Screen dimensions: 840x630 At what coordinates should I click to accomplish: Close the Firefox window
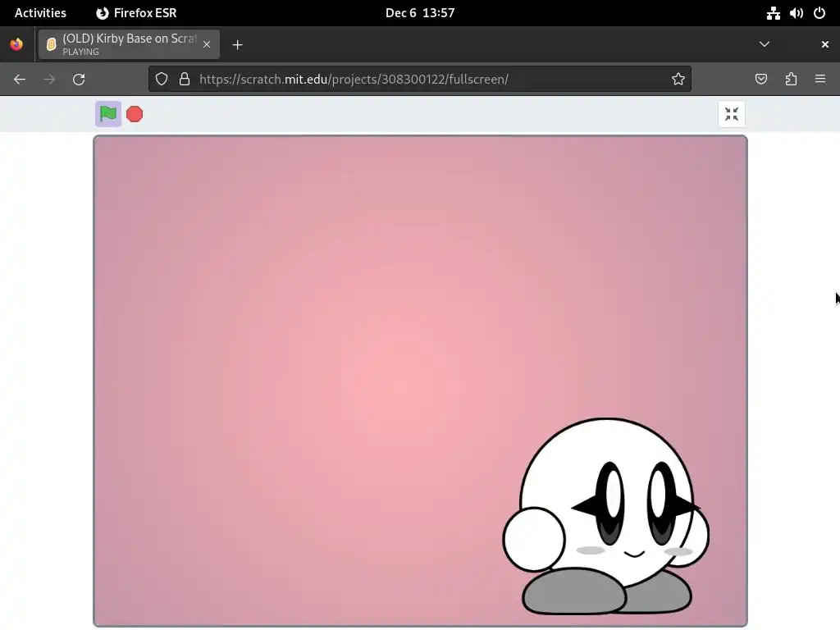pos(825,44)
